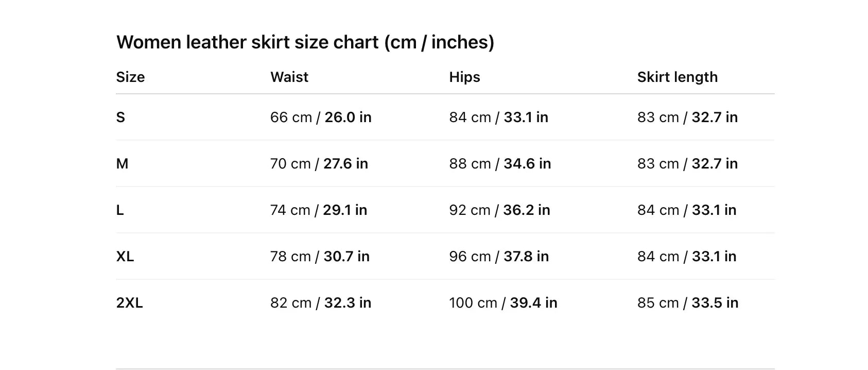The height and width of the screenshot is (370, 868).
Task: Select the 2XL size row label
Action: (x=129, y=303)
